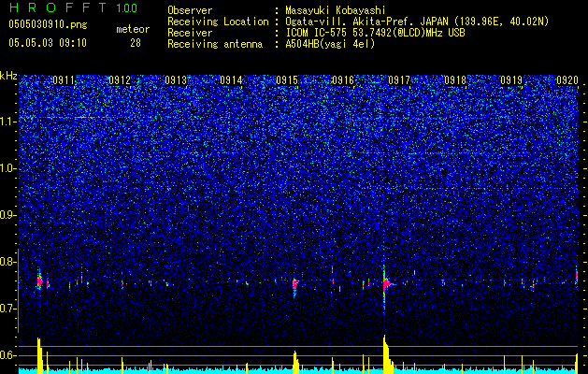Image resolution: width=588 pixels, height=374 pixels.
Task: Click the 0.9 kHz axis label
Action: click(x=8, y=215)
